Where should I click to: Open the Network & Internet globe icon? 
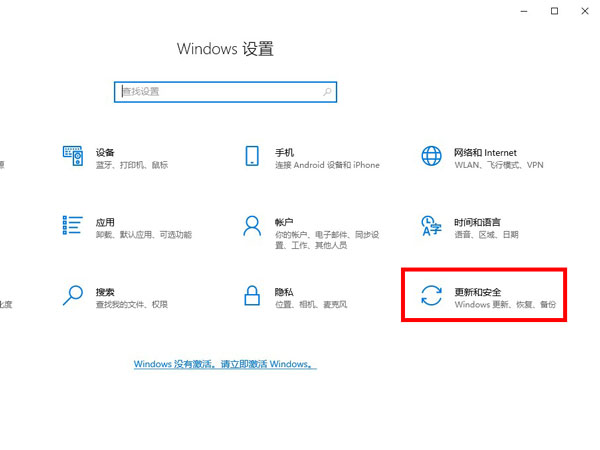pyautogui.click(x=431, y=156)
